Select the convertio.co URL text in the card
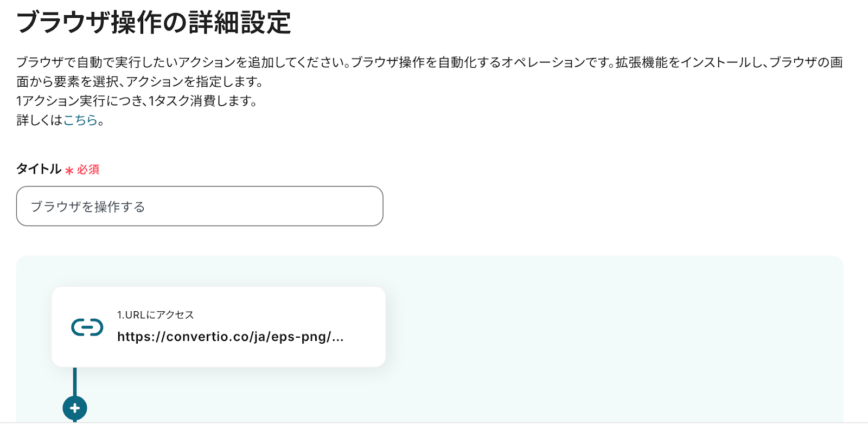This screenshot has width=868, height=425. tap(231, 337)
